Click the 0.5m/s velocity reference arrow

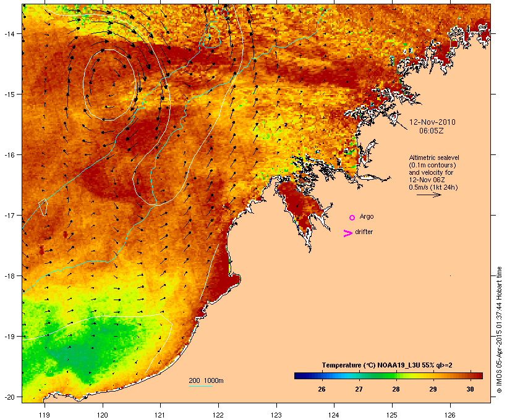point(428,195)
